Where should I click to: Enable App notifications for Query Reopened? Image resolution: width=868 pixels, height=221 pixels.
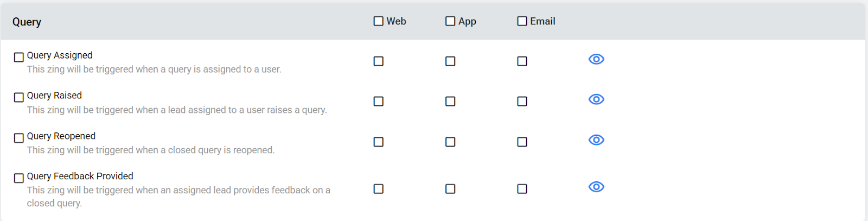[x=450, y=142]
